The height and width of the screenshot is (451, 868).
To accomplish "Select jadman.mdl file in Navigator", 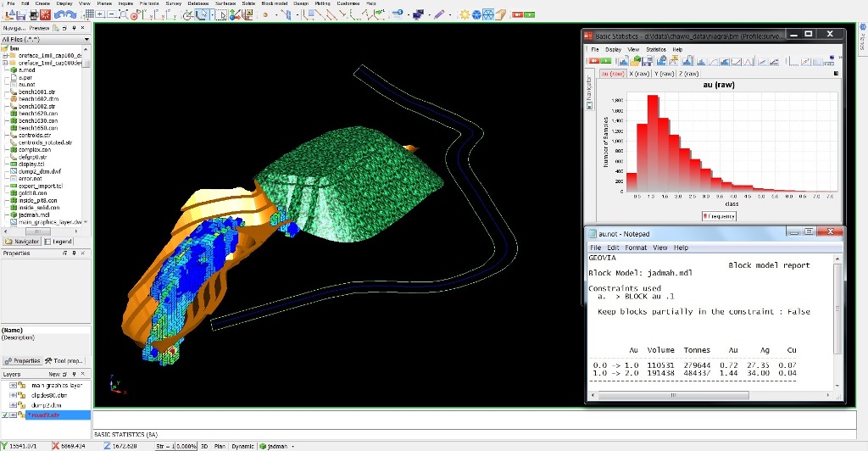I will point(33,214).
